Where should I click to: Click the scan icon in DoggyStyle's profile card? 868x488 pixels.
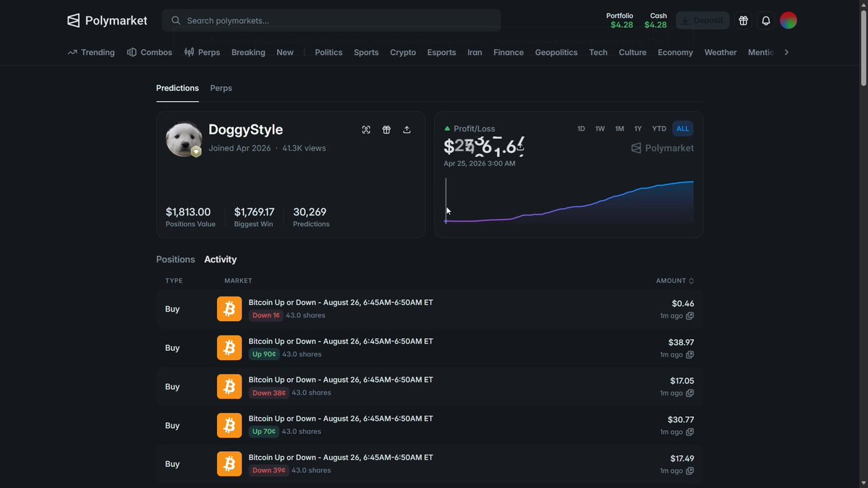click(x=366, y=129)
